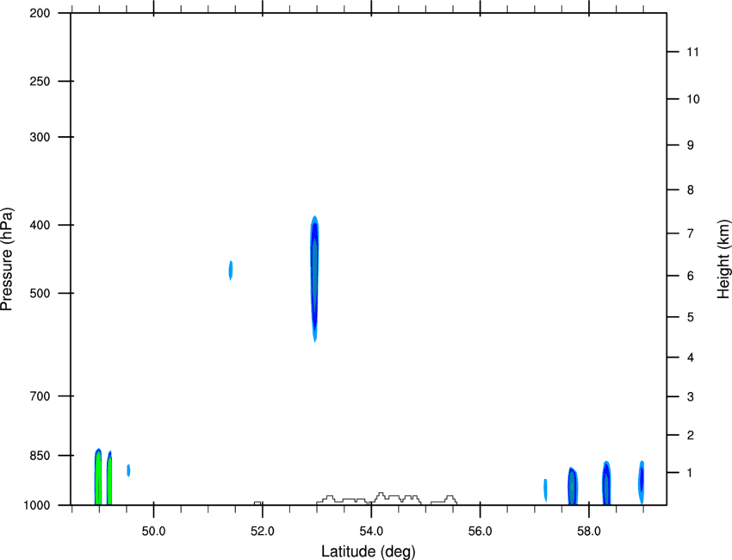Pick the height label 4
This screenshot has width=732, height=560.
(x=691, y=358)
